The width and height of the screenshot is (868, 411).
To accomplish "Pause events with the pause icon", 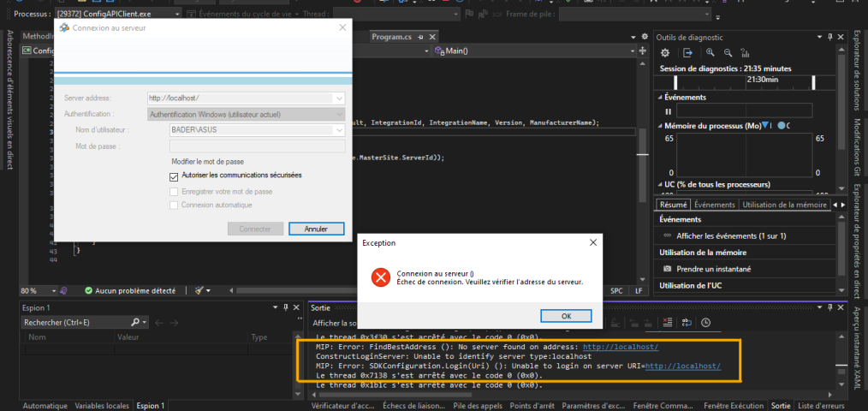I will tap(669, 111).
